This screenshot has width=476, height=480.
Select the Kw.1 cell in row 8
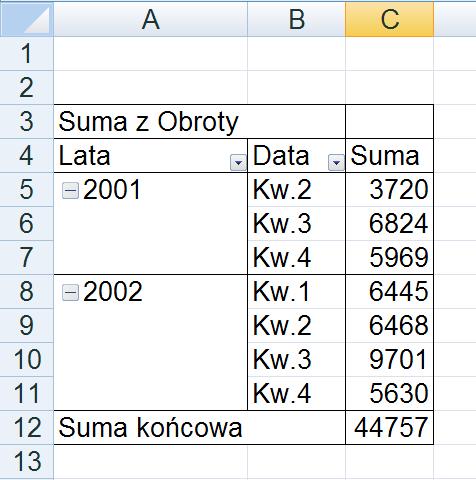(x=297, y=291)
